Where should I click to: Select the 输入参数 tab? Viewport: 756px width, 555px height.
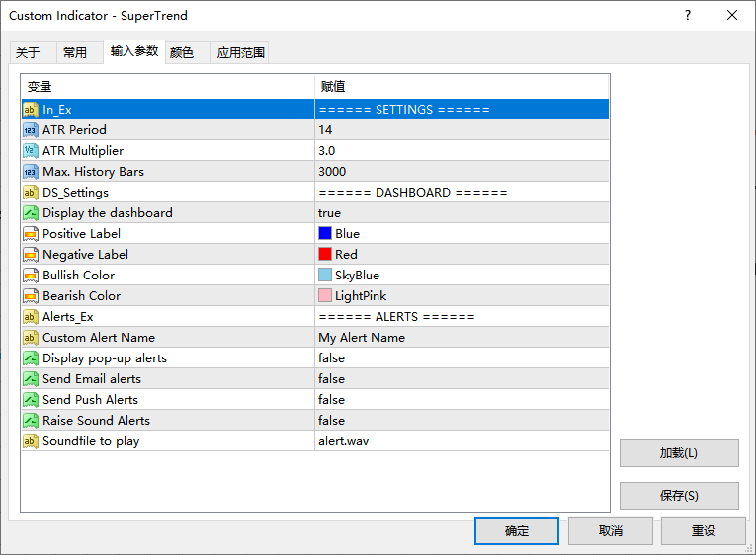click(134, 51)
